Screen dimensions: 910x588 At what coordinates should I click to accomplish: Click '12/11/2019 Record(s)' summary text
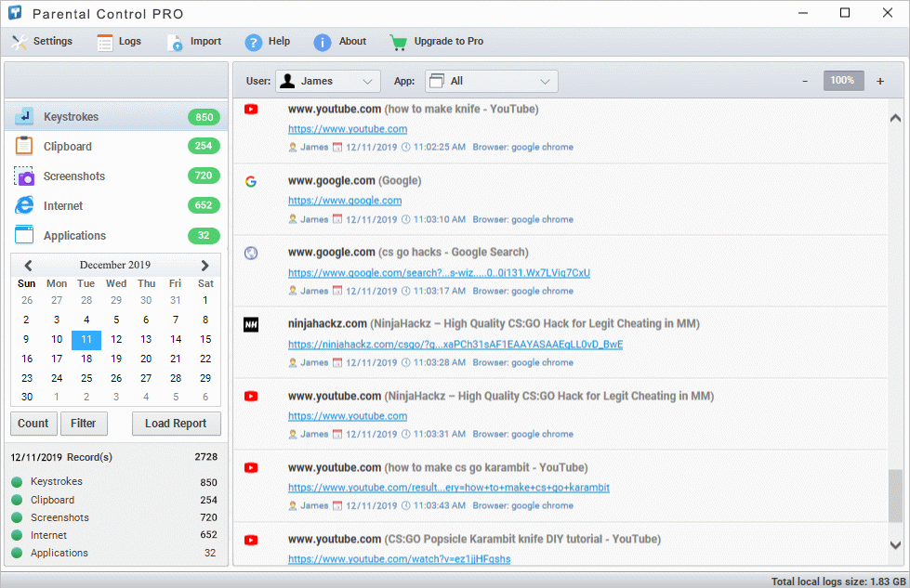[x=61, y=457]
